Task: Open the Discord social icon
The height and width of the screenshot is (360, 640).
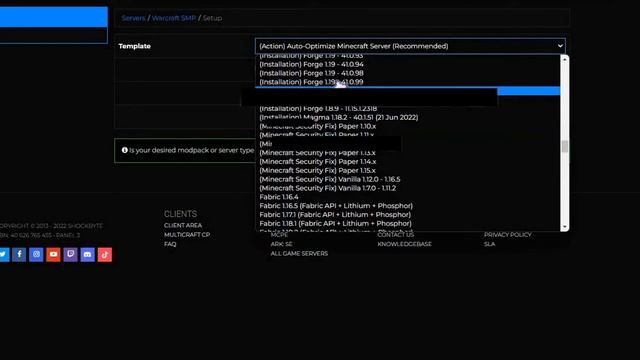Action: click(x=87, y=255)
